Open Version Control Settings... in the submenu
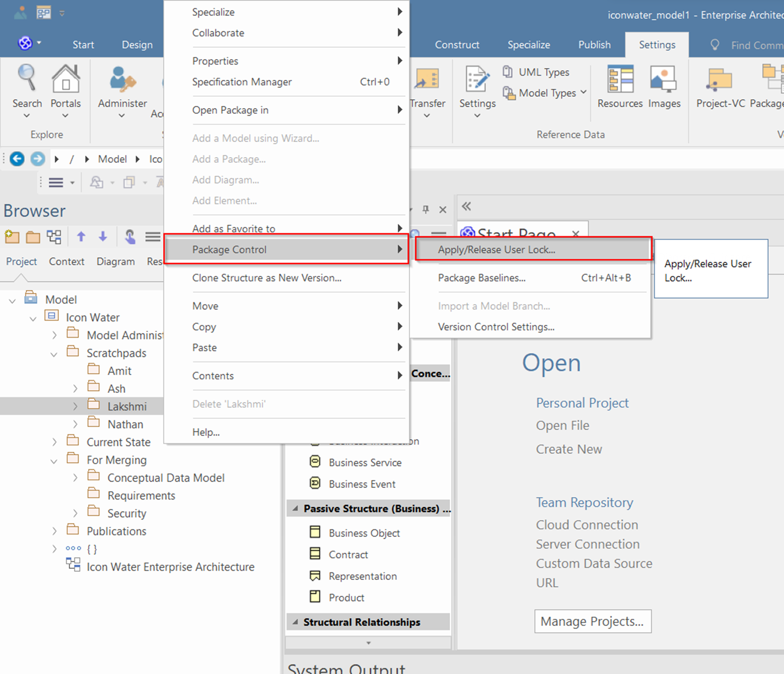This screenshot has height=674, width=784. 530,327
